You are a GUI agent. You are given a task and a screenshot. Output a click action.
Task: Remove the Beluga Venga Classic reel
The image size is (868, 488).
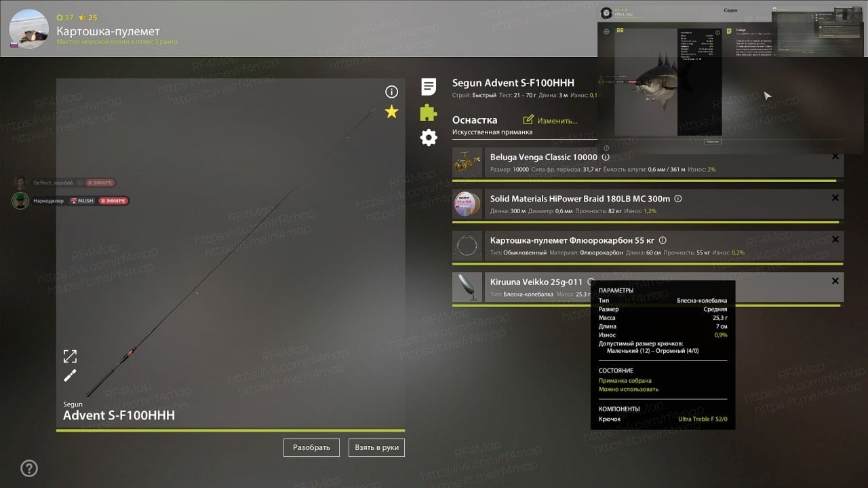(835, 156)
